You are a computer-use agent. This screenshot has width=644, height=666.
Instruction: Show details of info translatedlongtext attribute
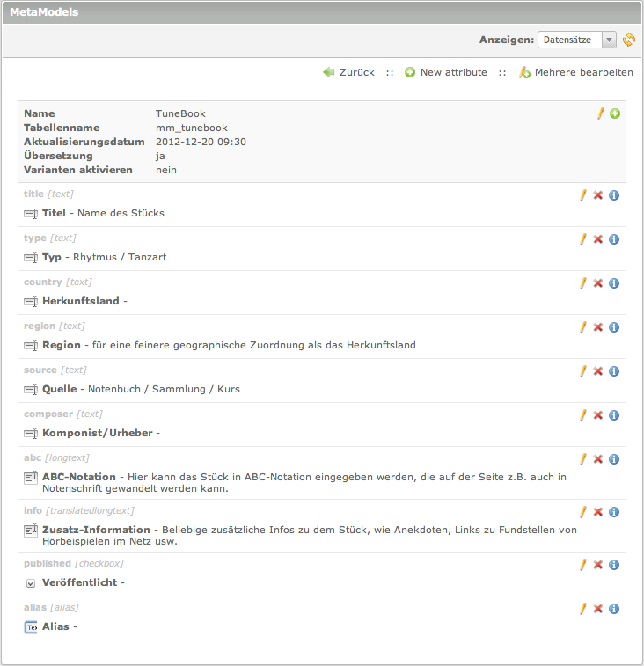pyautogui.click(x=614, y=512)
